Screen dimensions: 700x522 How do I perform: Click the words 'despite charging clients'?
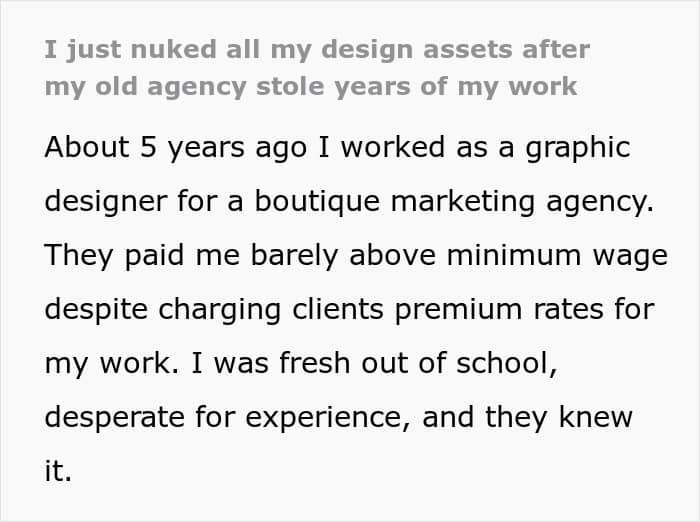tap(214, 310)
